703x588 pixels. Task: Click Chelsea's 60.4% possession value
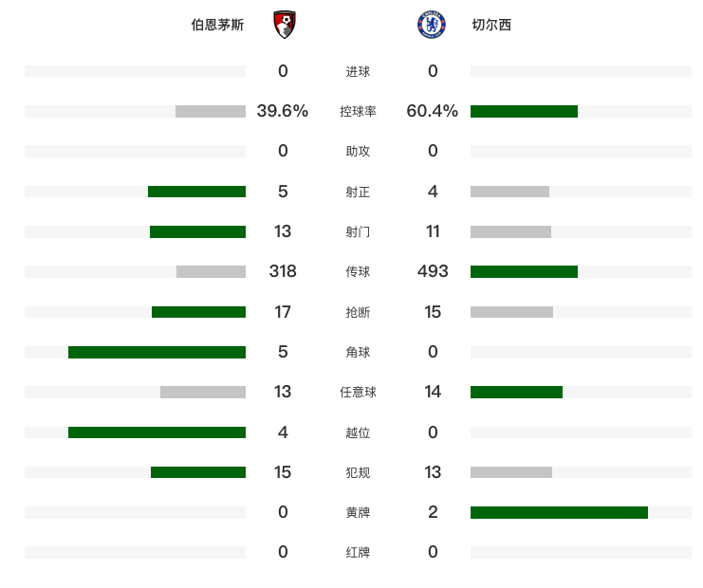(433, 111)
